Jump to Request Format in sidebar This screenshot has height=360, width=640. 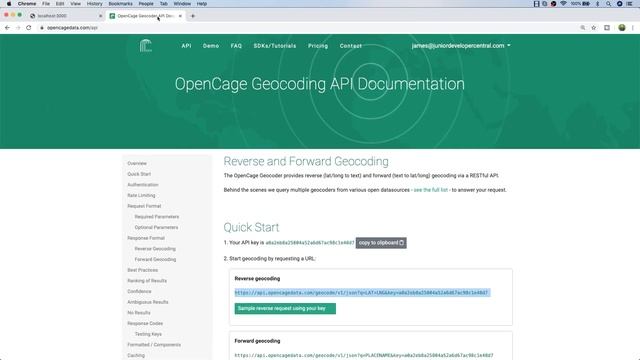point(144,206)
